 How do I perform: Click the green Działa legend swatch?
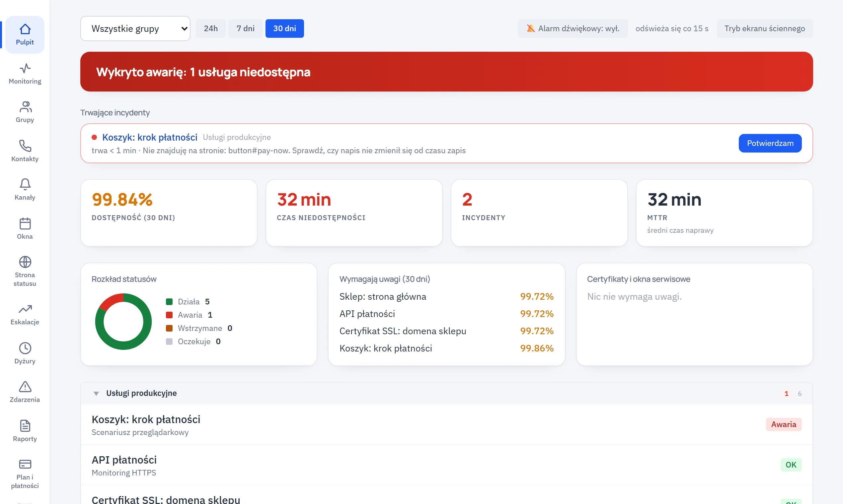(x=169, y=302)
